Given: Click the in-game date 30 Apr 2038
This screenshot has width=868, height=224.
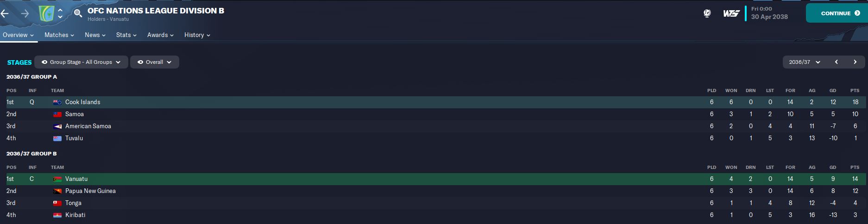Looking at the screenshot, I should click(x=769, y=17).
